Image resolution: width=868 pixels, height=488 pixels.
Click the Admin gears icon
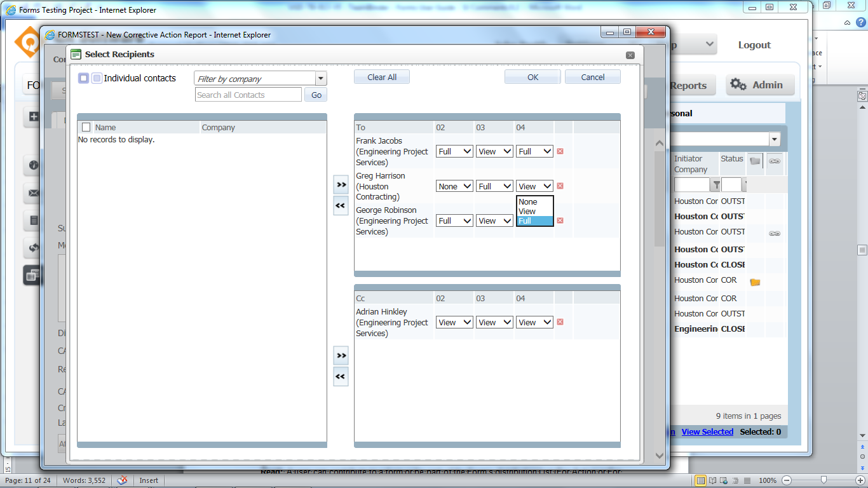pyautogui.click(x=738, y=85)
